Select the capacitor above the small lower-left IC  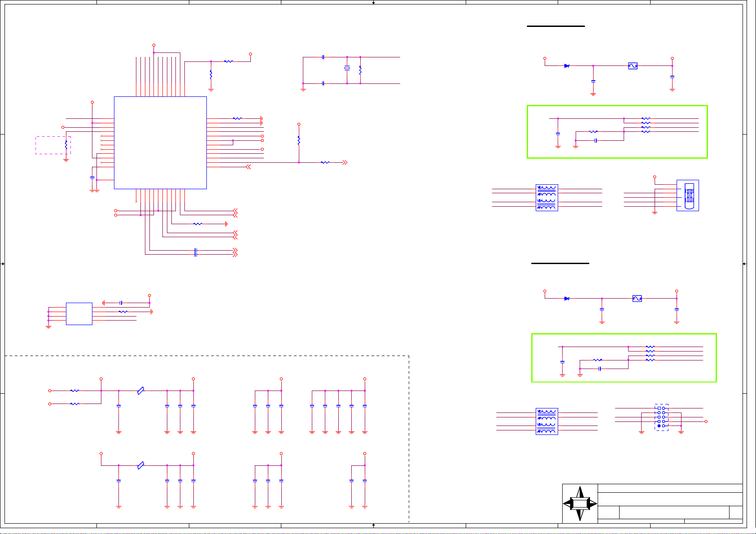click(x=121, y=303)
